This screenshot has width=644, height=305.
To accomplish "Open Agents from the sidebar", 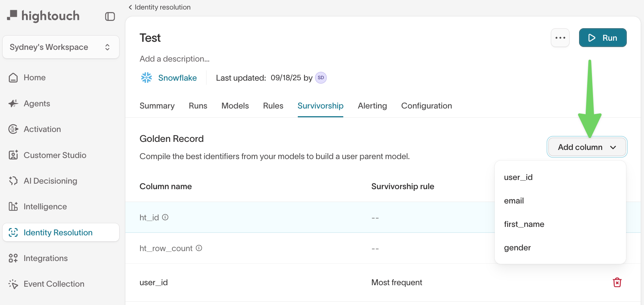I will (37, 103).
